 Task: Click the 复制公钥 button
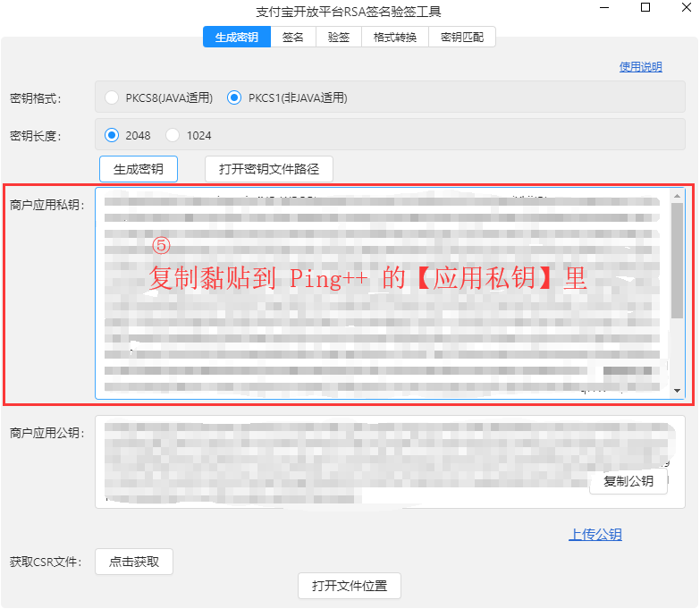tap(628, 481)
